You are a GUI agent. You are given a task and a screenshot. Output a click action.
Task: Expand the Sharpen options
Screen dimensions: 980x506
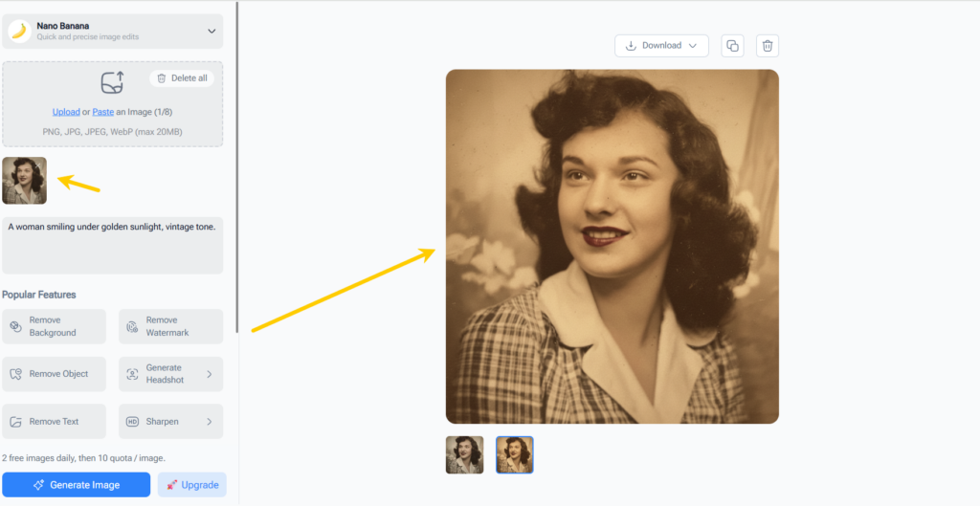[209, 421]
